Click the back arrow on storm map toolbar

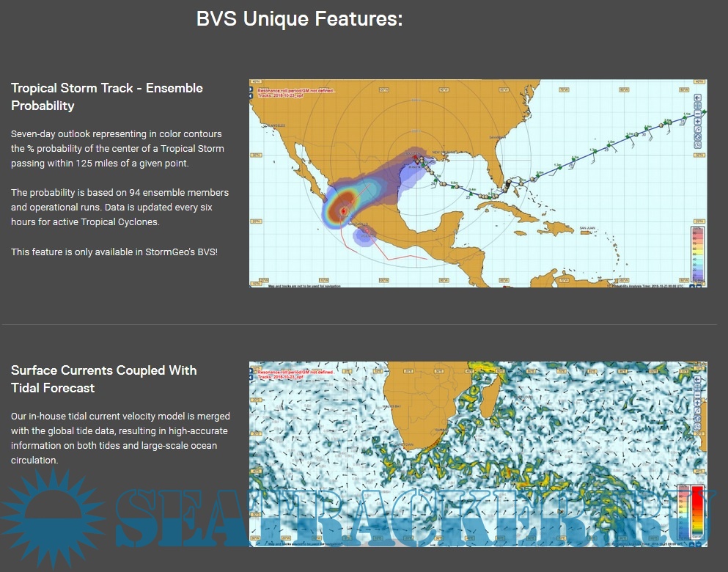pos(697,98)
